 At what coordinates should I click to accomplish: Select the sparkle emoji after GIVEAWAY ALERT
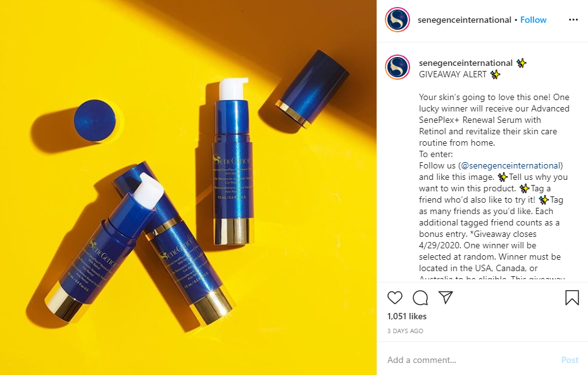click(496, 74)
